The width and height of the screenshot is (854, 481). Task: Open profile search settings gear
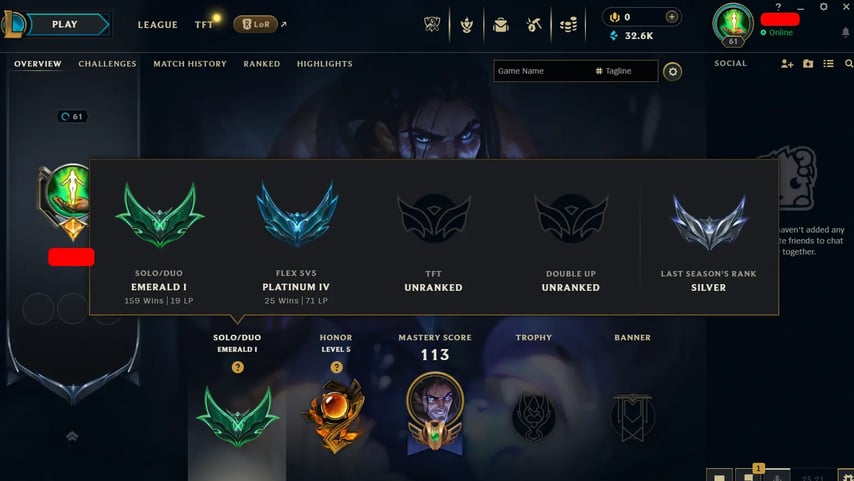(x=673, y=71)
